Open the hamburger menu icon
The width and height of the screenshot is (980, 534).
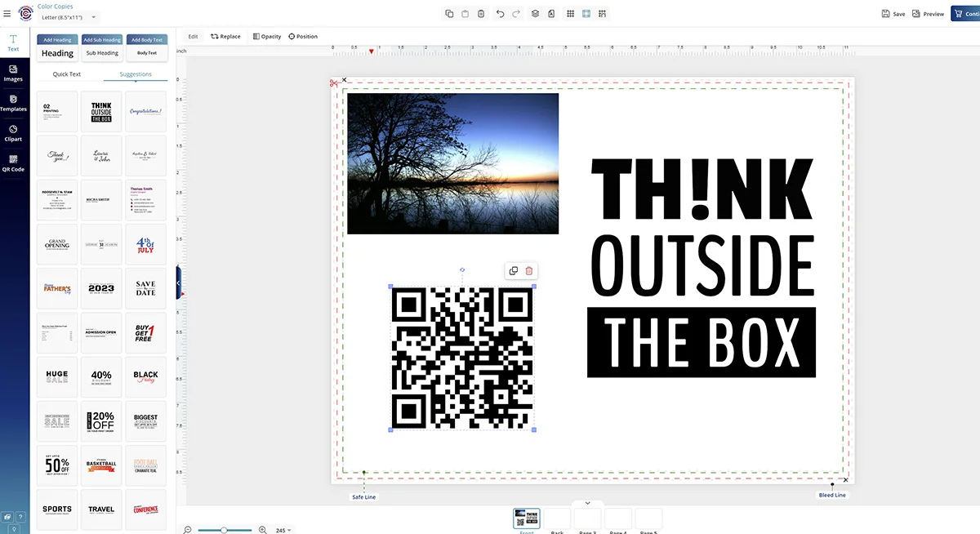pyautogui.click(x=7, y=14)
